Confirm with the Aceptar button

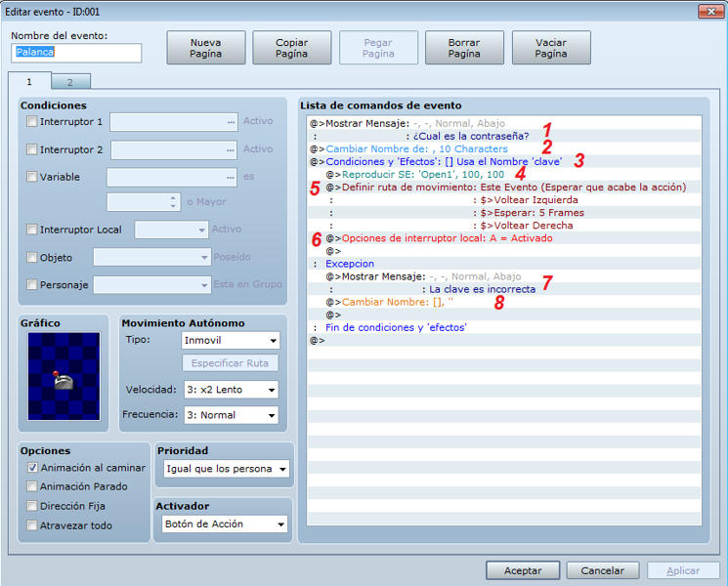(523, 570)
